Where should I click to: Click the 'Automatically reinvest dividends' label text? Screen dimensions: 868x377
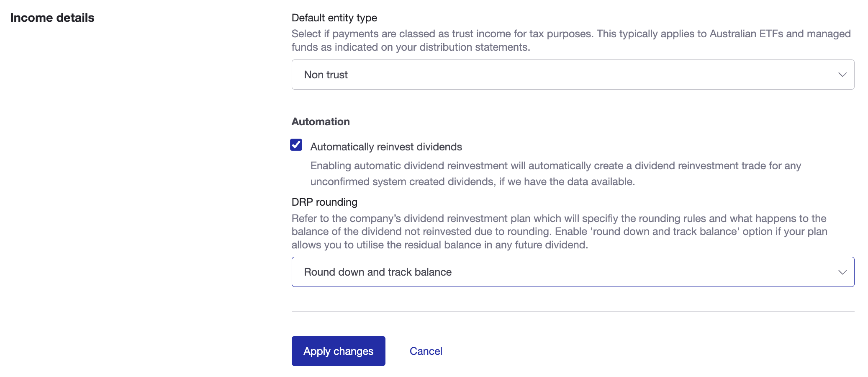[x=386, y=147]
